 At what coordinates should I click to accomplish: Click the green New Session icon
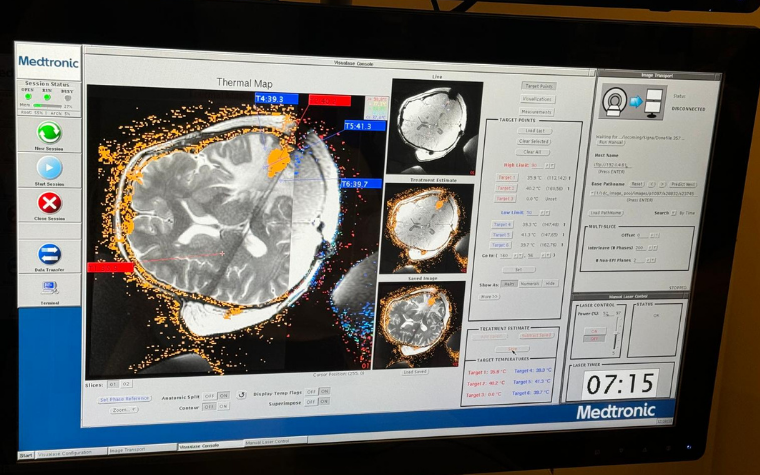click(49, 133)
